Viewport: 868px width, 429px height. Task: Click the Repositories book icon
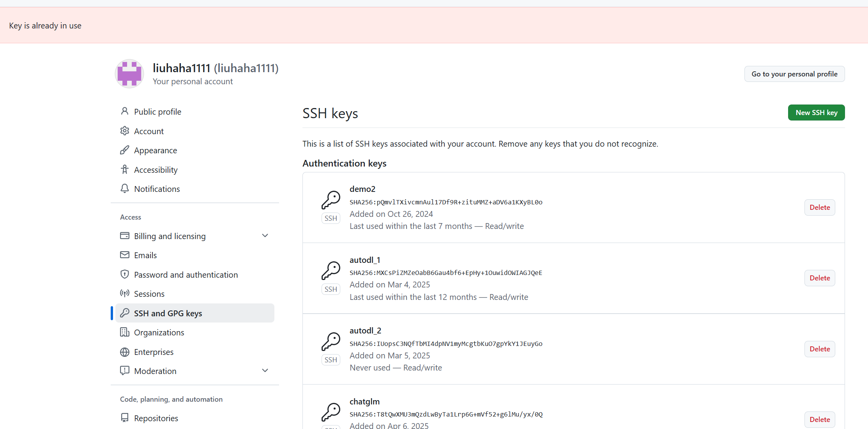[x=124, y=418]
